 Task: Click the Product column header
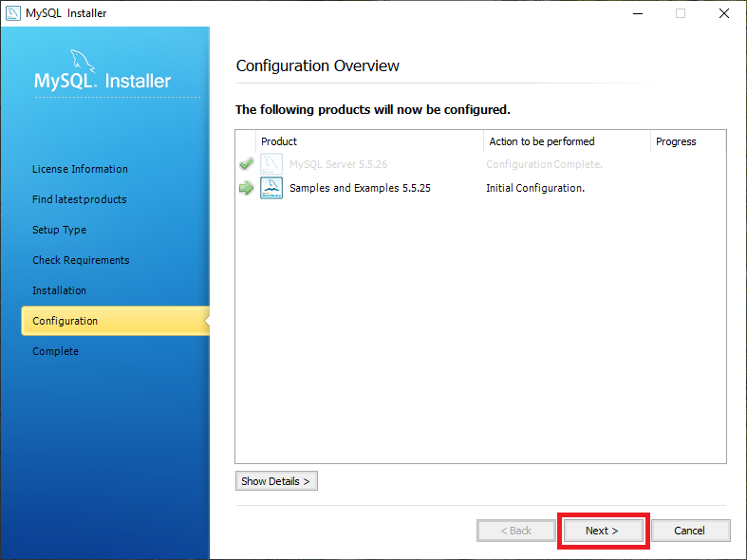[x=369, y=141]
